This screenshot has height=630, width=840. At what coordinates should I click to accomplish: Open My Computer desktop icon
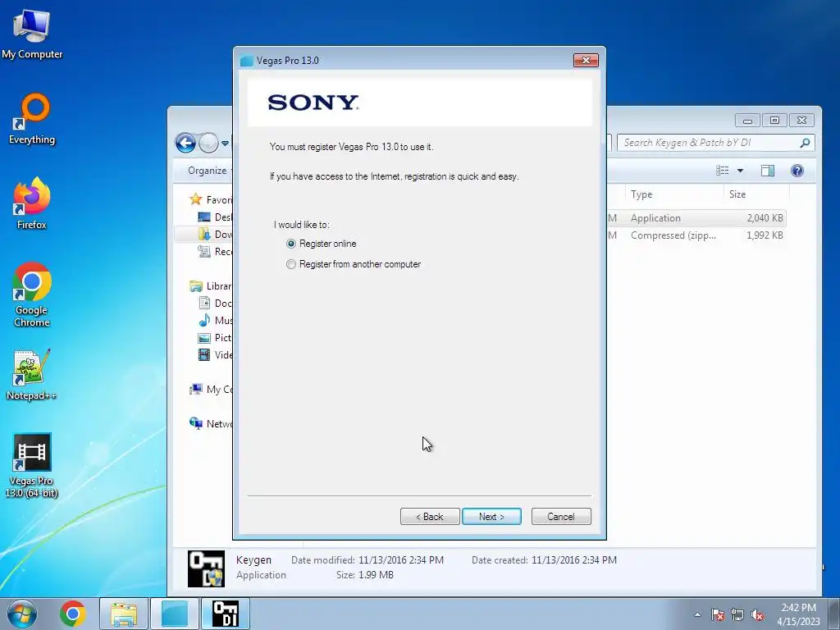[32, 34]
